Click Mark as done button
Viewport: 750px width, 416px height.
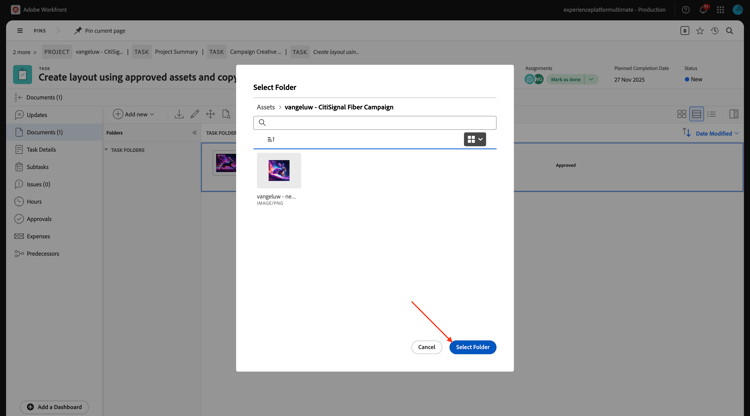pos(565,79)
